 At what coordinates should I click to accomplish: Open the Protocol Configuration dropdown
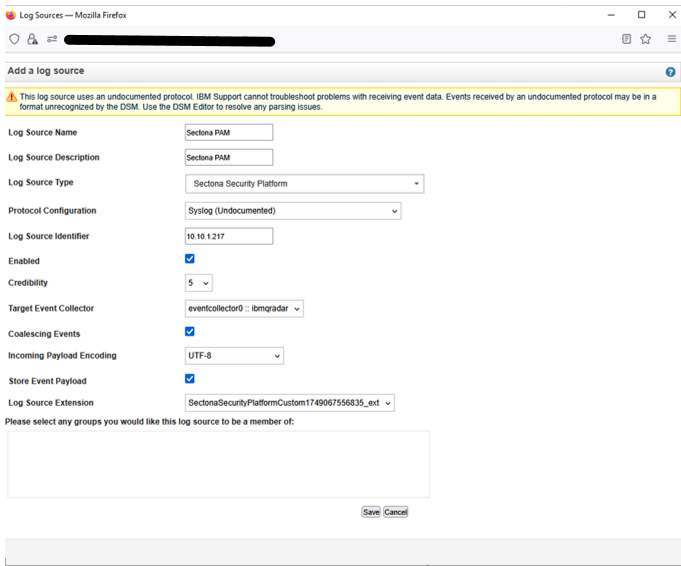click(x=292, y=211)
